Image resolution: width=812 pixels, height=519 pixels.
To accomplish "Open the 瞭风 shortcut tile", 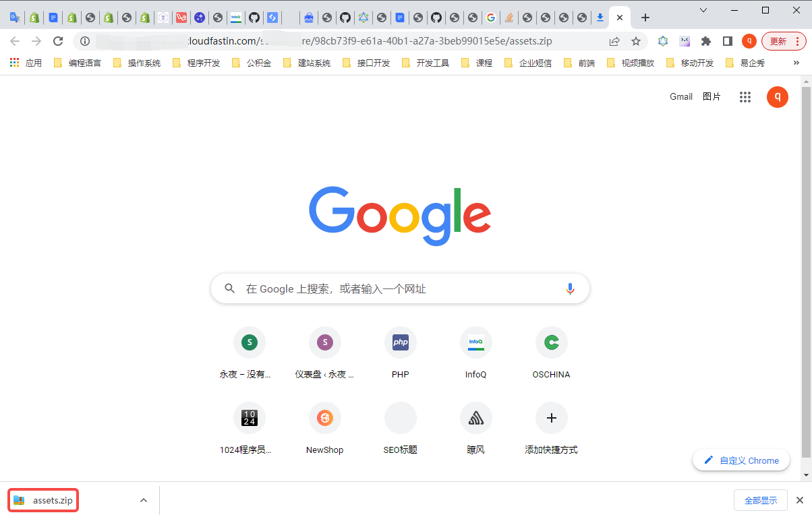I will 476,430.
